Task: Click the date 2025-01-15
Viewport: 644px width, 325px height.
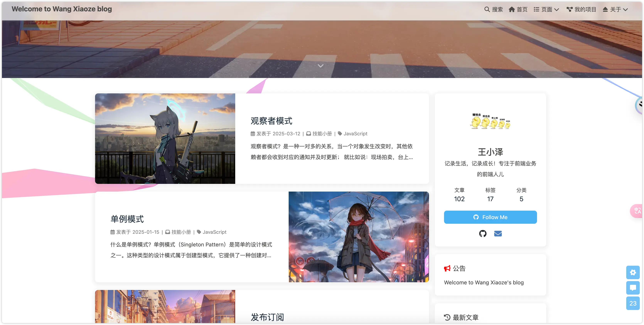Action: pos(146,232)
